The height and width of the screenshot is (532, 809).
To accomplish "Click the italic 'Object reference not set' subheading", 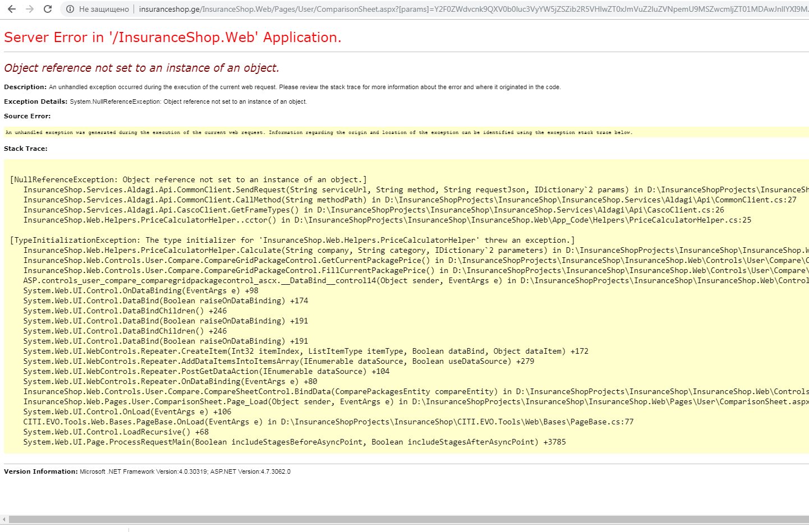I will click(141, 68).
